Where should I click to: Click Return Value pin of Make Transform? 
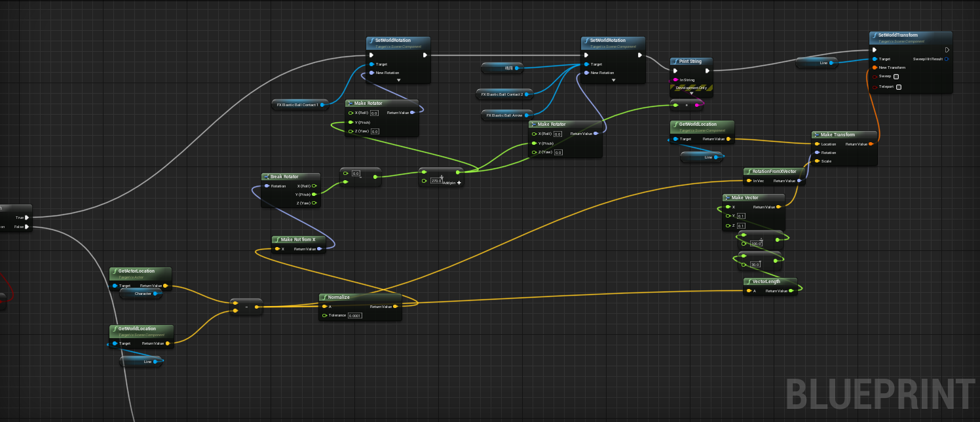(x=871, y=144)
